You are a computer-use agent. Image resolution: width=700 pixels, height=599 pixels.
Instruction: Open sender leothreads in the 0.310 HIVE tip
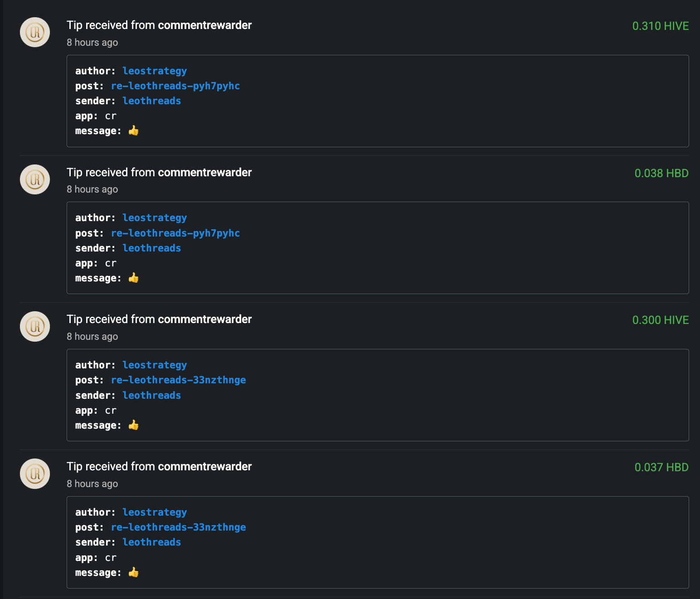point(151,101)
